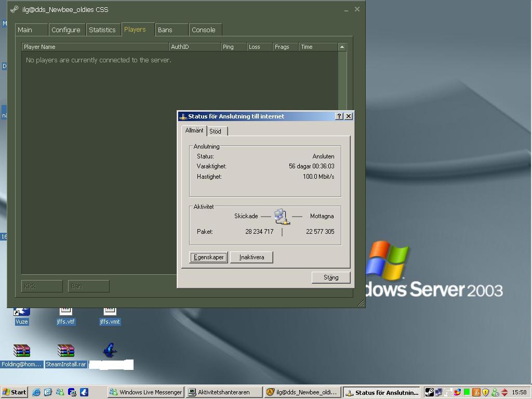Close the Status för Anslutning dialog
The width and height of the screenshot is (532, 399).
click(349, 116)
